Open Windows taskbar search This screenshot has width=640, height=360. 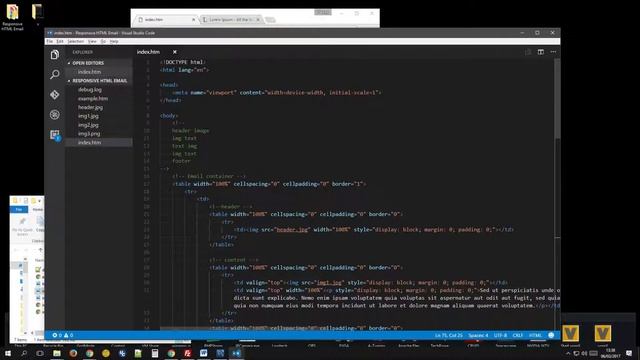[24, 353]
